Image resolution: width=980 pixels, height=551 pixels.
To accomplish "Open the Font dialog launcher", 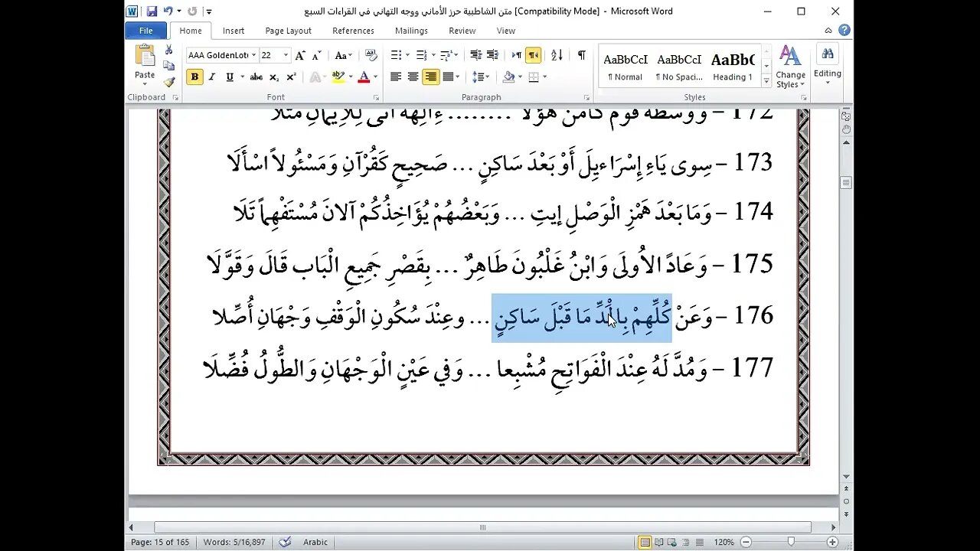I will pyautogui.click(x=376, y=98).
